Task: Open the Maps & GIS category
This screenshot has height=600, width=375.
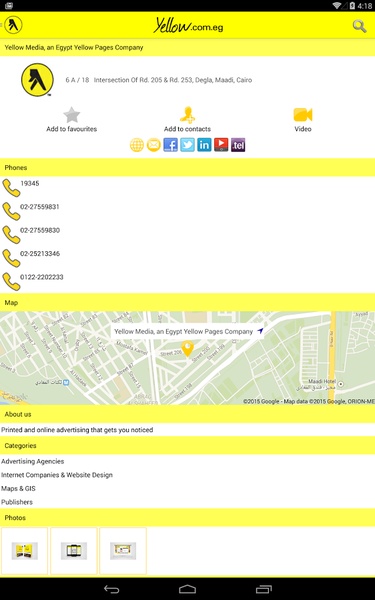Action: 18,488
